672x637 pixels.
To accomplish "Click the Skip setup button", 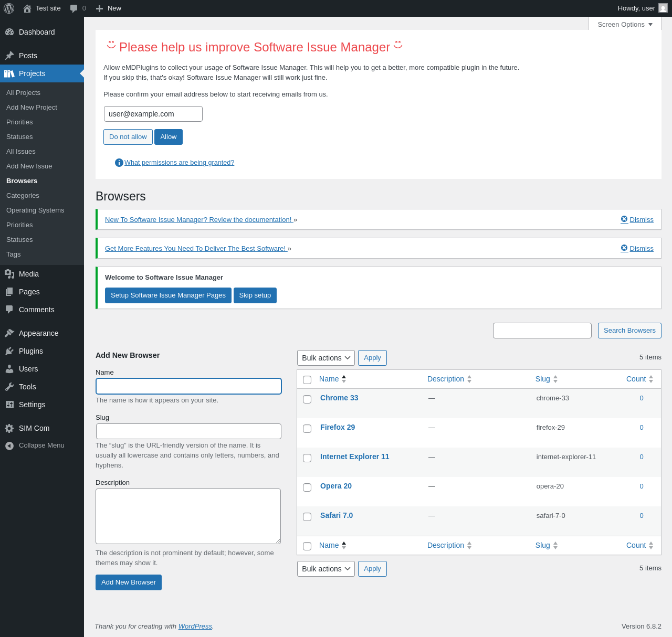I will pyautogui.click(x=255, y=295).
